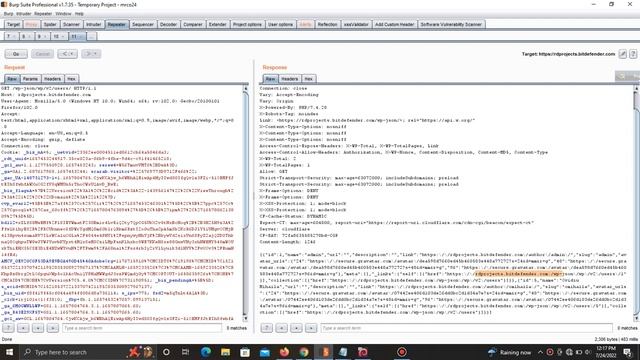Switch to the Spider tab
Screen dimensions: 640x360
coord(50,24)
